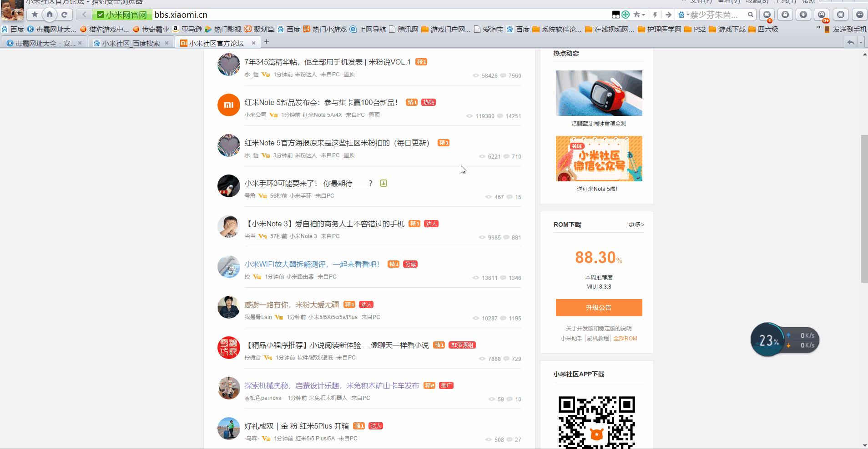This screenshot has width=868, height=449.
Task: Scan the 小米社区APP下载 QR code thumbnail
Action: pyautogui.click(x=596, y=422)
